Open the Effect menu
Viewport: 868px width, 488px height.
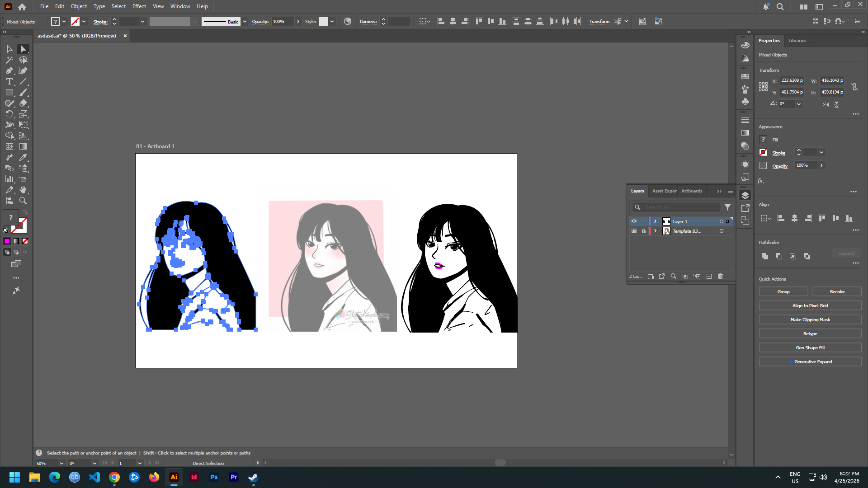click(x=139, y=6)
